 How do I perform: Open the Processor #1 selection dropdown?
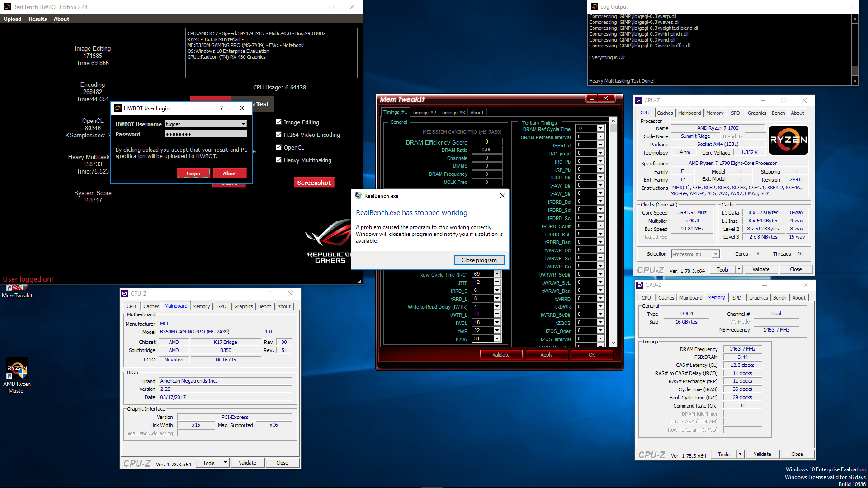point(716,254)
